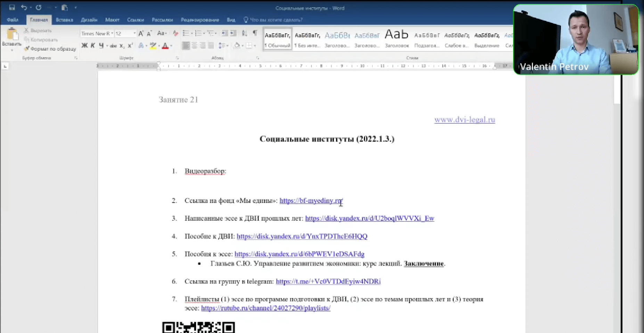Viewport: 644px width, 333px height.
Task: Toggle paragraph marks display with the ¶ icon
Action: [x=255, y=33]
